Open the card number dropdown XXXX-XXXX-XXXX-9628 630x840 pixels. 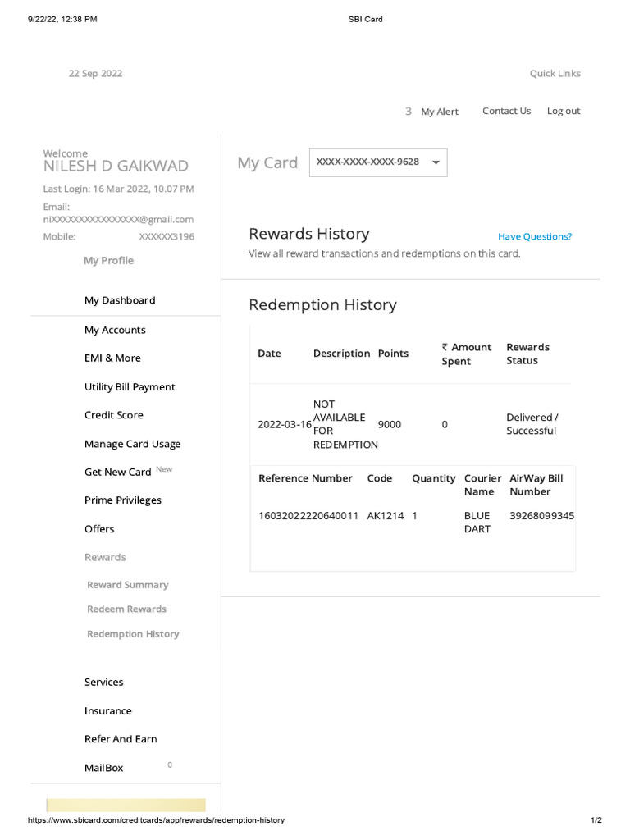pos(377,162)
